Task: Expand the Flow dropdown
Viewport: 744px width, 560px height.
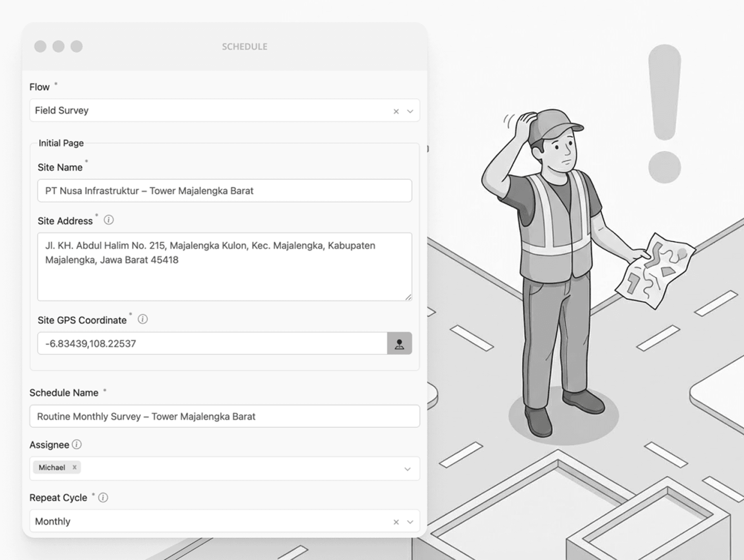Action: click(410, 111)
